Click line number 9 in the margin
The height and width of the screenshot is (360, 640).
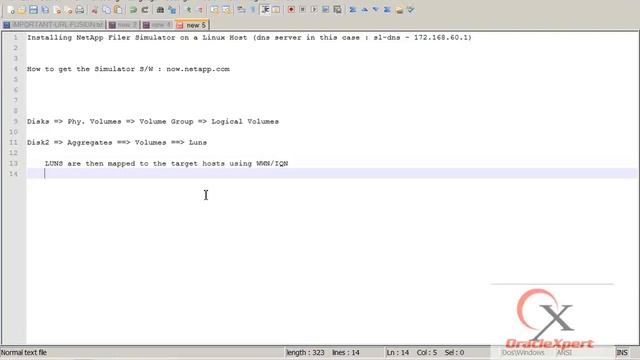tap(15, 122)
